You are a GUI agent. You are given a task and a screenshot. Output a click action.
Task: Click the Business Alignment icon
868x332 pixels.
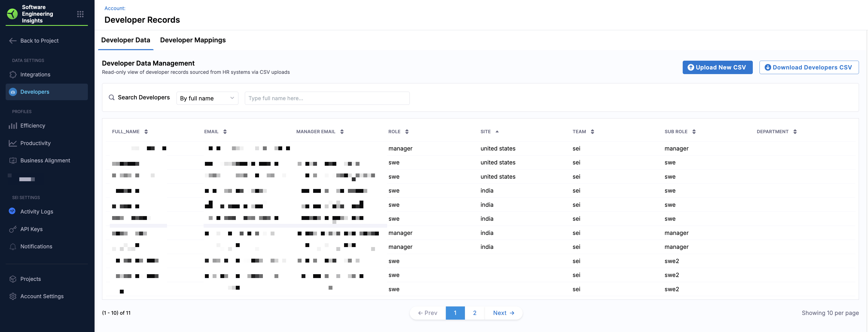[x=13, y=161]
